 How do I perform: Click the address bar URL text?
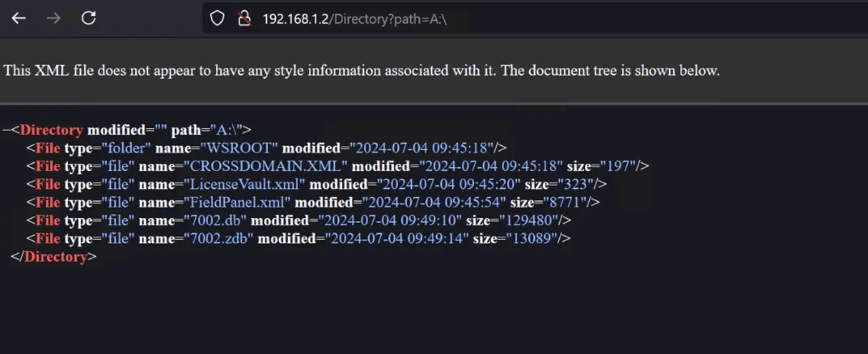[354, 19]
